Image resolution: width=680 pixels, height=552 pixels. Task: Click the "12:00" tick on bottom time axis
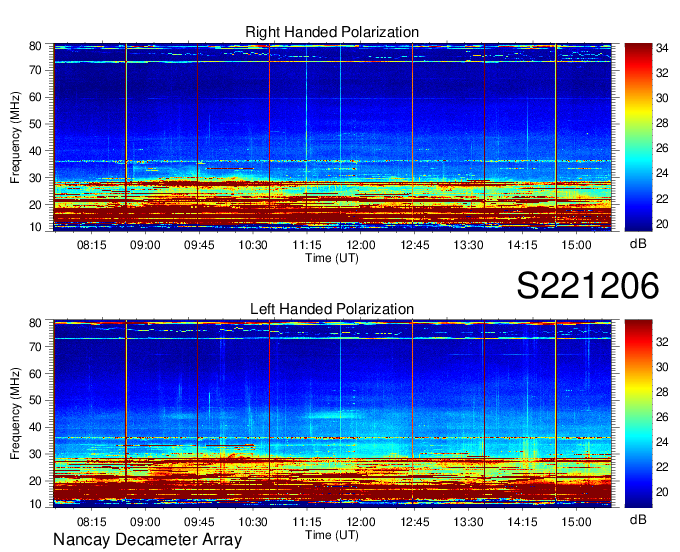tap(361, 522)
